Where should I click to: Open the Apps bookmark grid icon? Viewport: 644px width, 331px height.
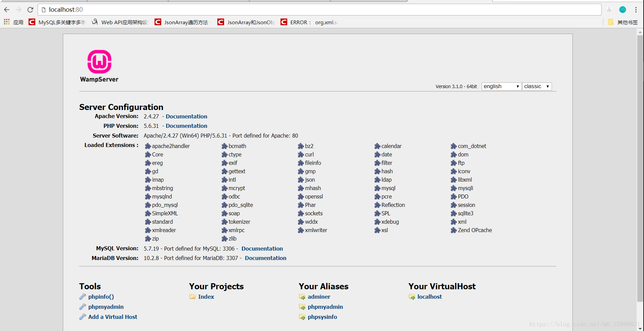coord(7,22)
